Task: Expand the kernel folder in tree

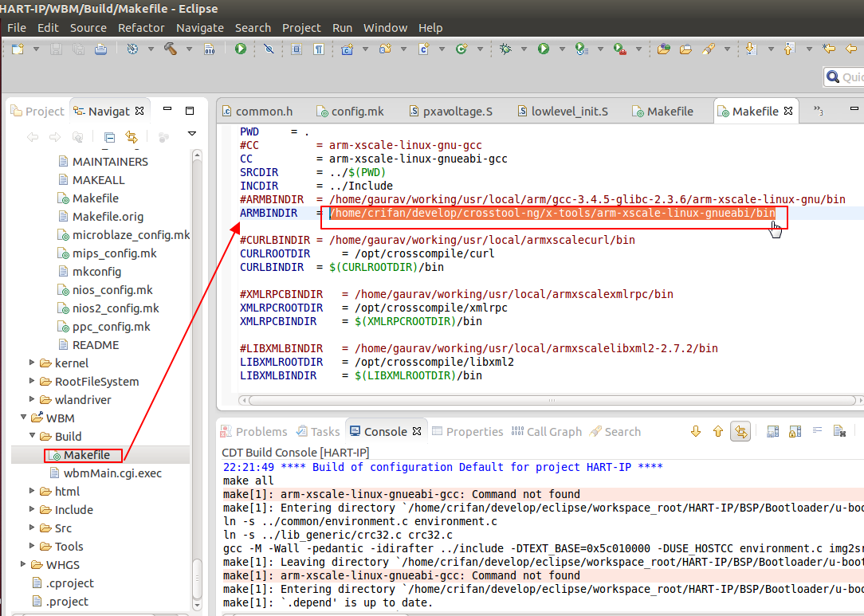Action: tap(33, 363)
